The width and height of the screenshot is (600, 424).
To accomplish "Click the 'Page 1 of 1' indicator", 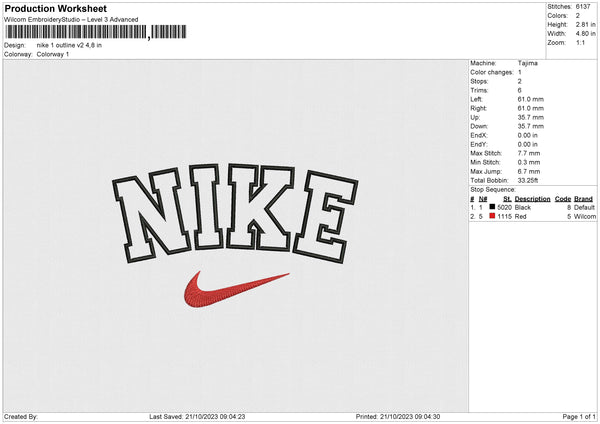I will coord(579,417).
